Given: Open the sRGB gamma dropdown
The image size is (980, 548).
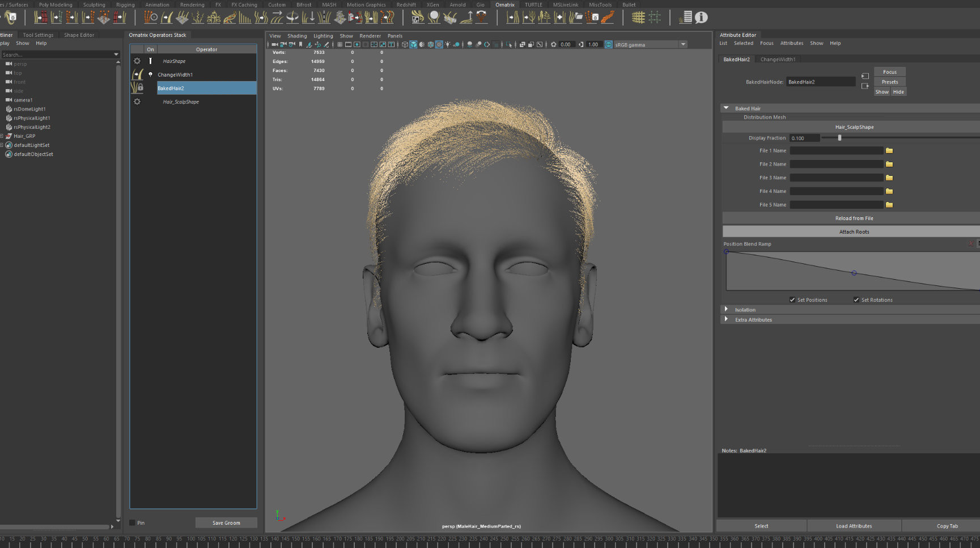Looking at the screenshot, I should click(x=683, y=44).
